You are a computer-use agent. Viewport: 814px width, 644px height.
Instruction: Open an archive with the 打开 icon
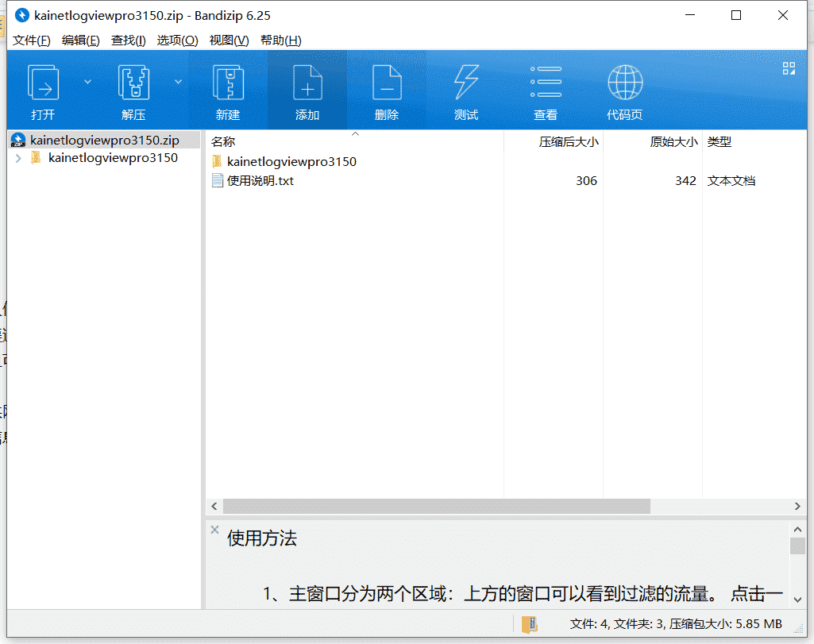(x=43, y=82)
